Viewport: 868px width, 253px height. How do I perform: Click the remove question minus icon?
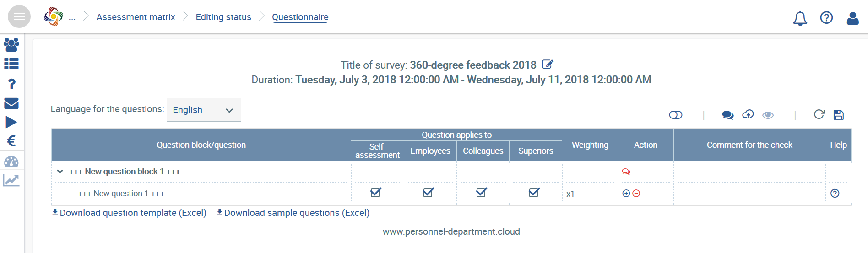tap(636, 194)
